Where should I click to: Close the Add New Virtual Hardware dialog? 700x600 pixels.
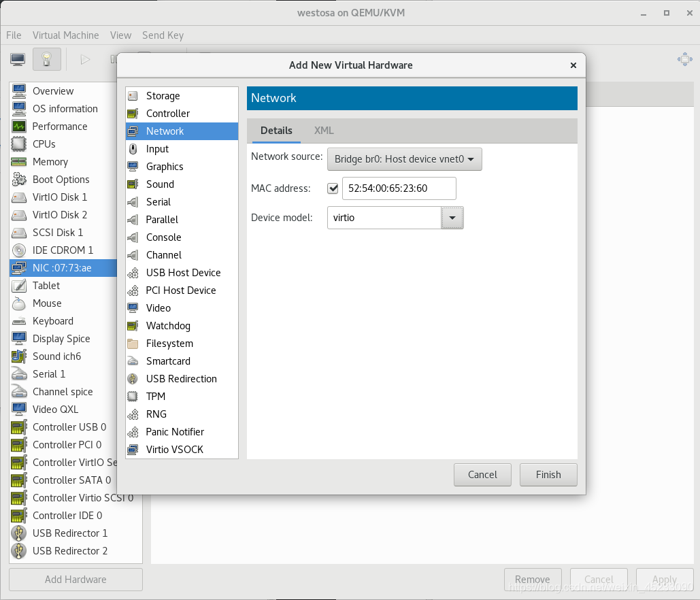573,65
